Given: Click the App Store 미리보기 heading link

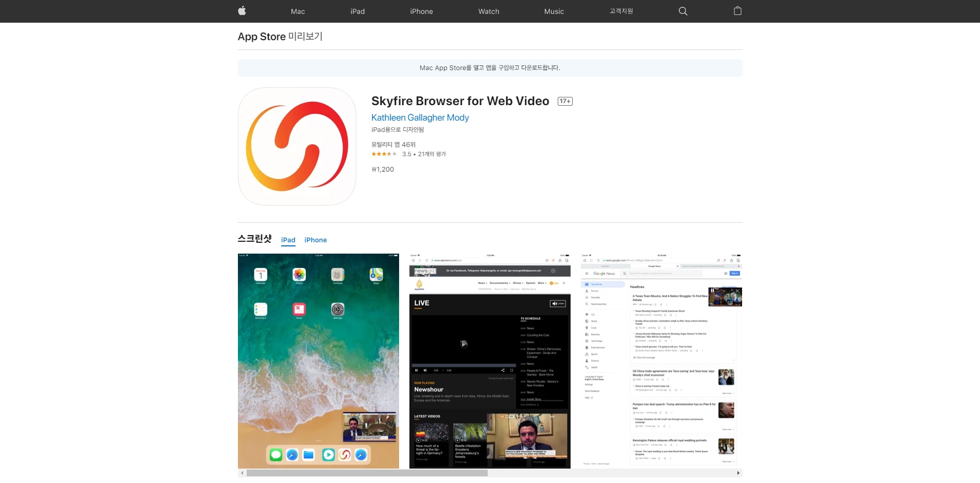Looking at the screenshot, I should pos(280,37).
